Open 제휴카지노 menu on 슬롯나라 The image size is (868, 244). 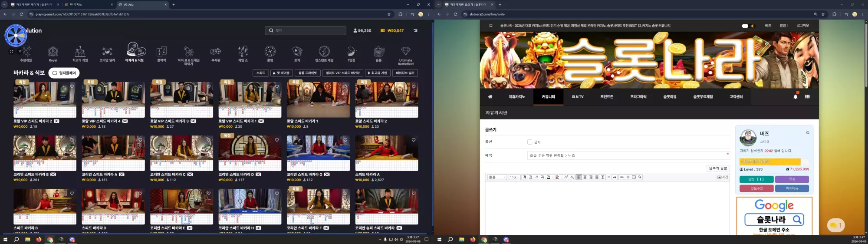click(x=517, y=97)
